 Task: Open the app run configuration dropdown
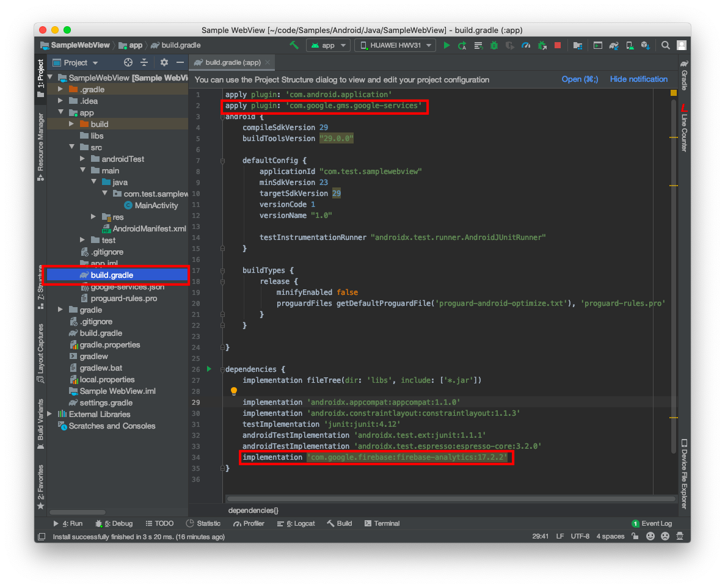click(x=328, y=45)
